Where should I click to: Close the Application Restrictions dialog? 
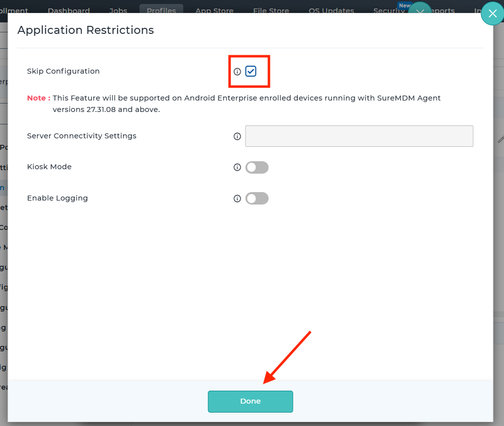tap(492, 14)
